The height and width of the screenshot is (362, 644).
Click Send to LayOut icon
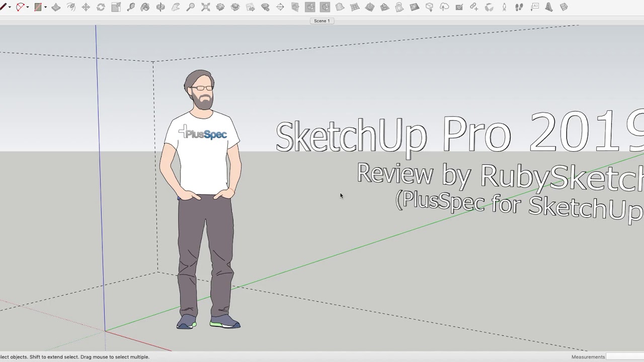pos(251,7)
